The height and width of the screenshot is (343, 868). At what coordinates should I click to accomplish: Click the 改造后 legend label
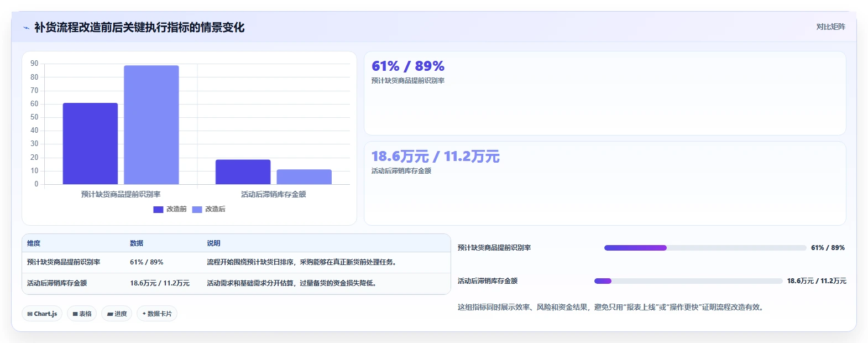[x=215, y=209]
